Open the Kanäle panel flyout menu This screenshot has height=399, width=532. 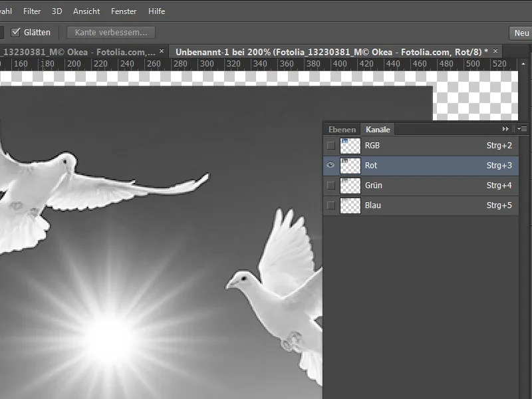522,129
